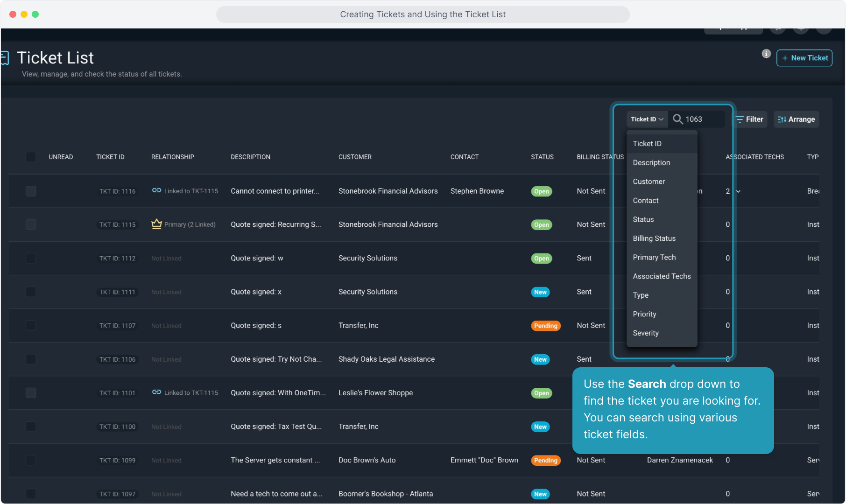The image size is (846, 504).
Task: Open the Arrange columns option
Action: coord(796,119)
